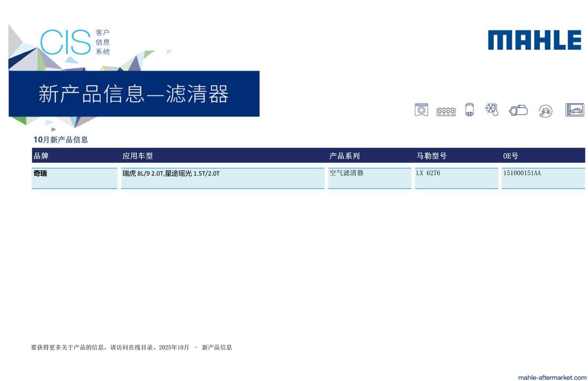
Task: Click the LX 6276 model number cell
Action: tap(428, 173)
